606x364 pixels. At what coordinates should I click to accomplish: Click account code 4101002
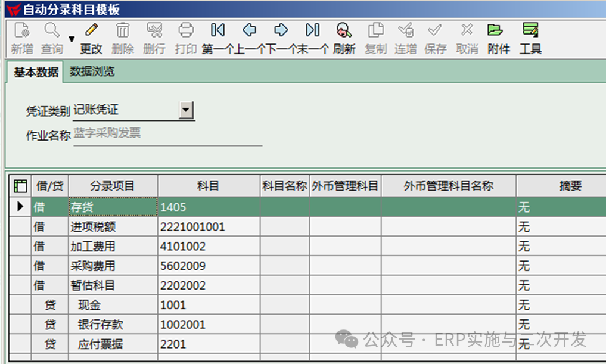pyautogui.click(x=183, y=246)
